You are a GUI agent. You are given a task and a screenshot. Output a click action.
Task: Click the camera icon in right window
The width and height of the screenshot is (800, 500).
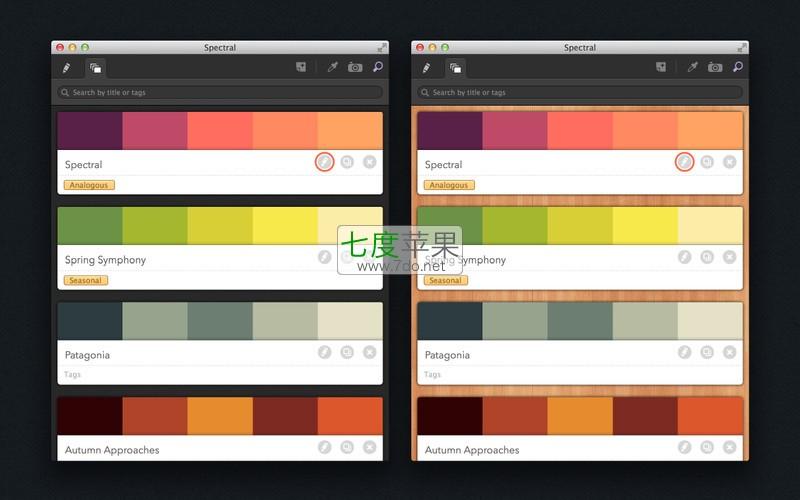coord(715,67)
